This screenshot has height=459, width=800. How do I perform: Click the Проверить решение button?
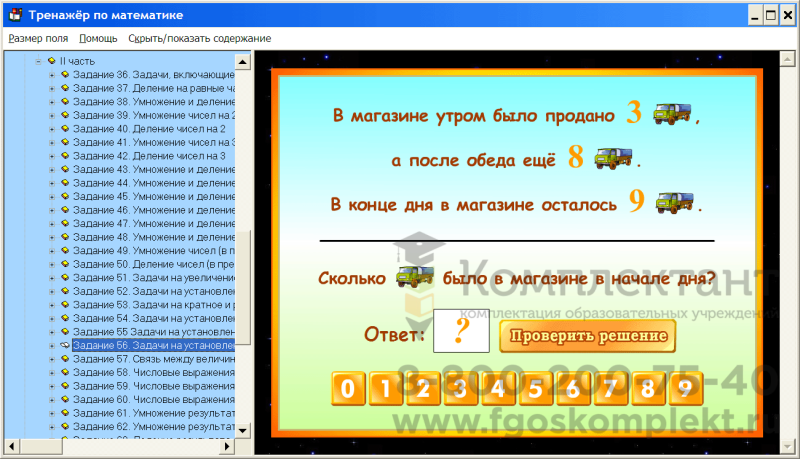pyautogui.click(x=588, y=336)
